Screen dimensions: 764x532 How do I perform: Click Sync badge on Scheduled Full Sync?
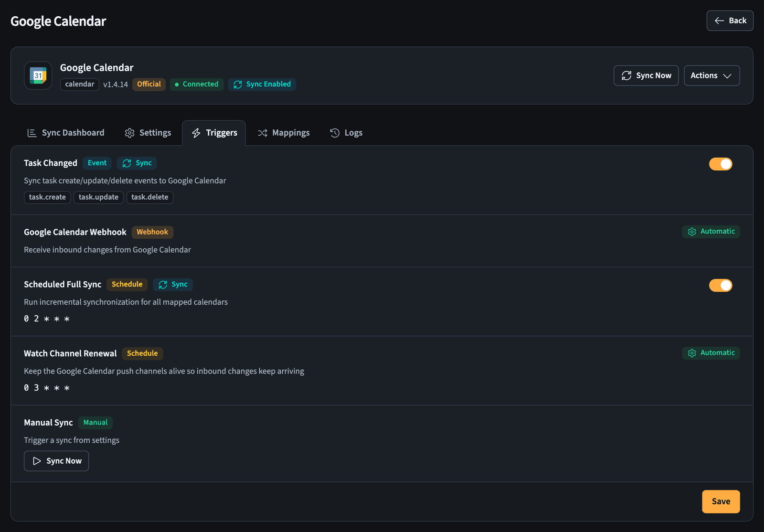pyautogui.click(x=173, y=284)
